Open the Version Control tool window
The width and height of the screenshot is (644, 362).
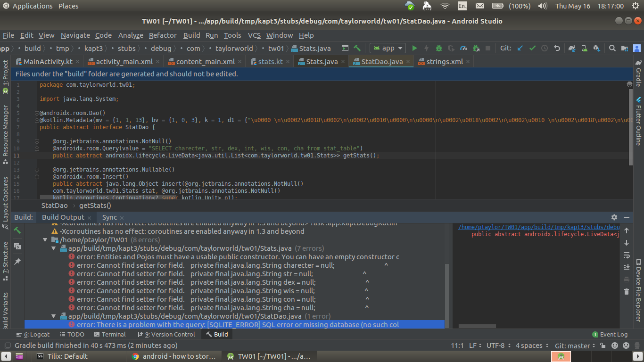(166, 334)
